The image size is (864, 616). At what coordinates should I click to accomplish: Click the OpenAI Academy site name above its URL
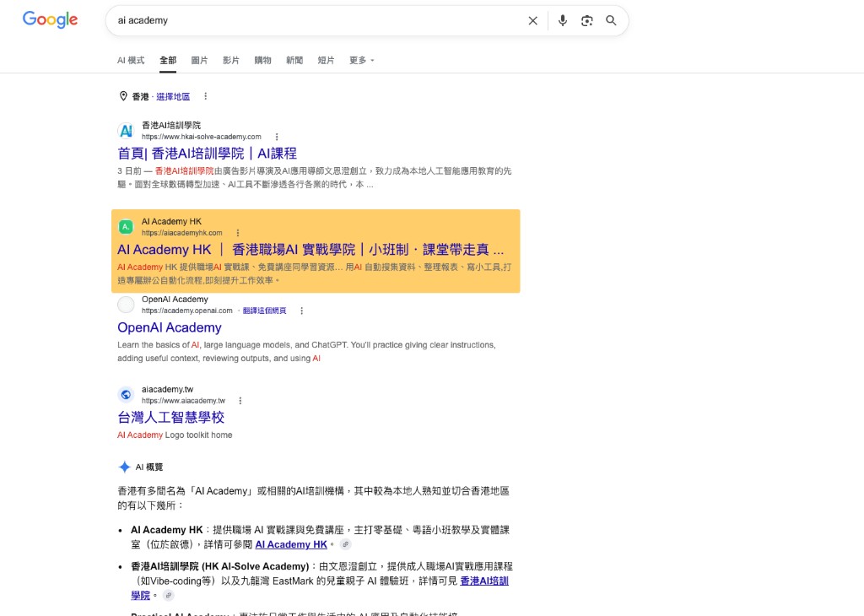[x=175, y=300]
